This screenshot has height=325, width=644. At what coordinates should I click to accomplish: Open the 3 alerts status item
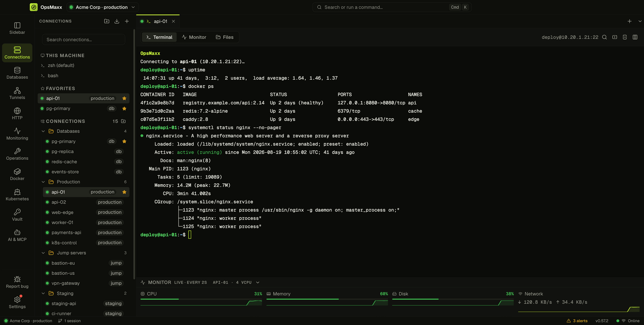tap(577, 321)
